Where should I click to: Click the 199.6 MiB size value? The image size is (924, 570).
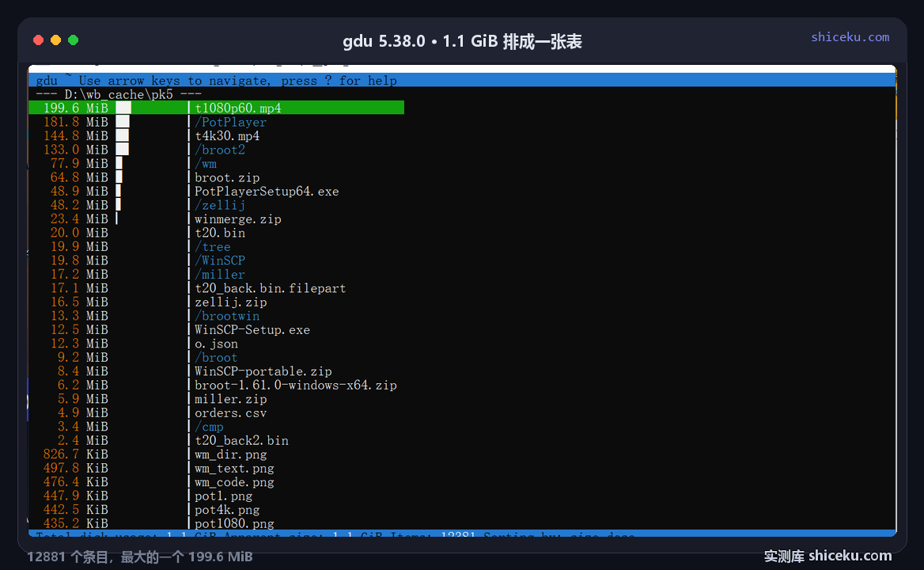tap(75, 108)
